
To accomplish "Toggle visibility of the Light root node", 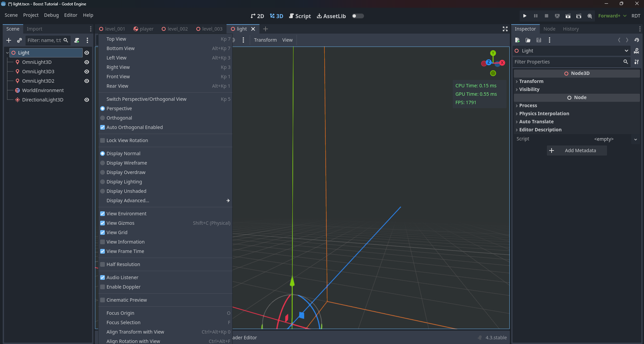I will (x=87, y=53).
